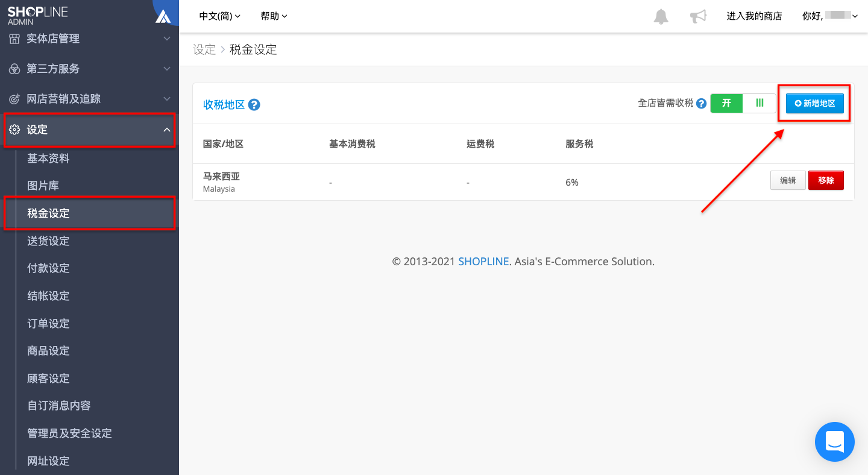
Task: Click the help icon beside 收税地区
Action: click(x=254, y=105)
